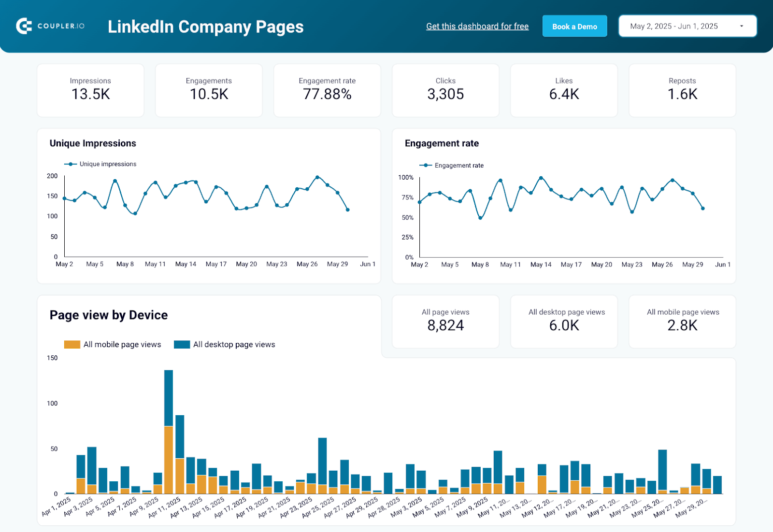Click the 'May 5, 2025' bar chart axis label
This screenshot has width=773, height=532.
point(428,508)
